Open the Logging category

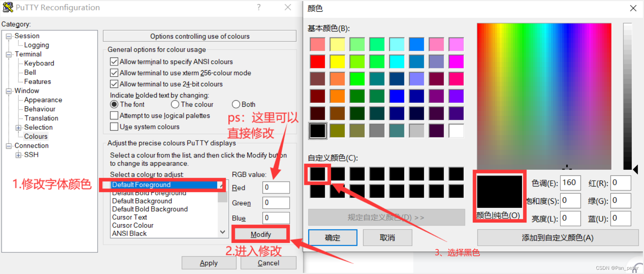pos(37,45)
